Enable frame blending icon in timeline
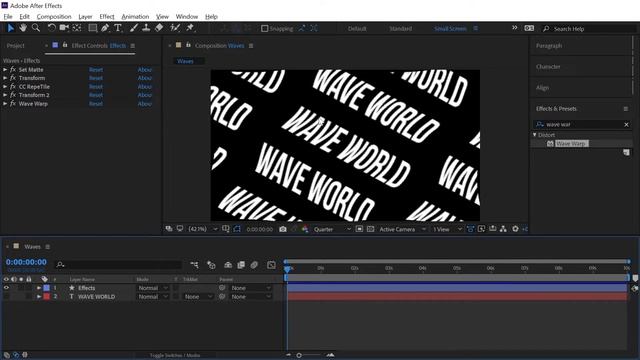This screenshot has width=640, height=360. pyautogui.click(x=241, y=265)
